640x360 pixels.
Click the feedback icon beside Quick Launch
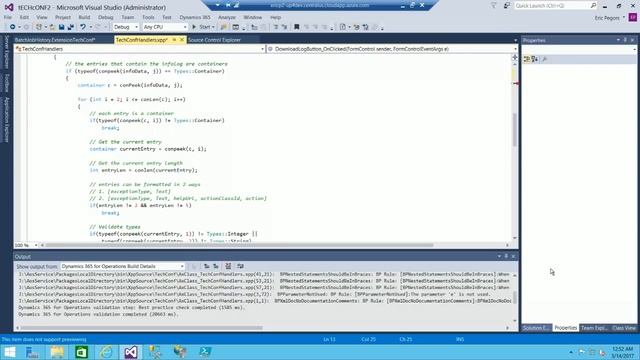click(507, 6)
